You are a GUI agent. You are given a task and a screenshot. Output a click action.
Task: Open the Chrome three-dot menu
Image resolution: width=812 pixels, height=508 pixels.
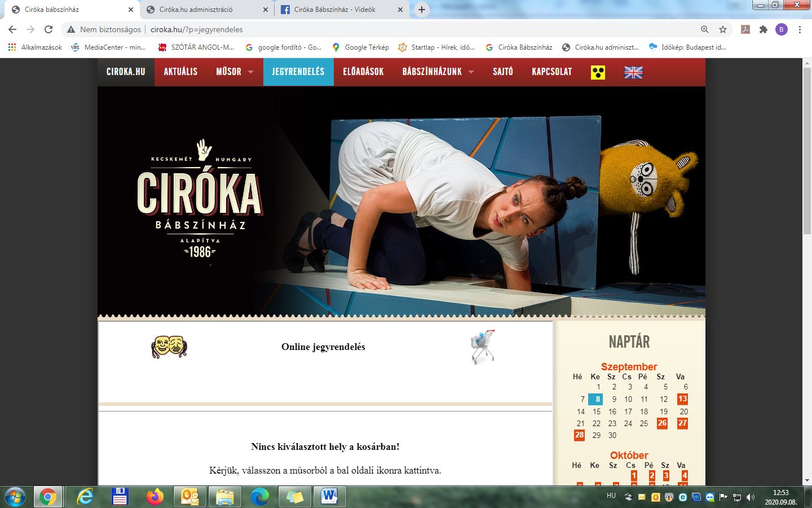800,29
